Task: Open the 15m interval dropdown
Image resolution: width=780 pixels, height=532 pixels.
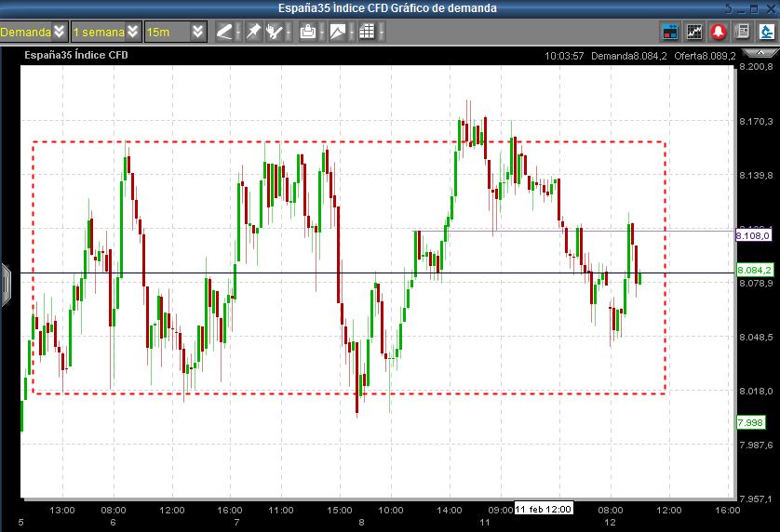Action: click(176, 32)
